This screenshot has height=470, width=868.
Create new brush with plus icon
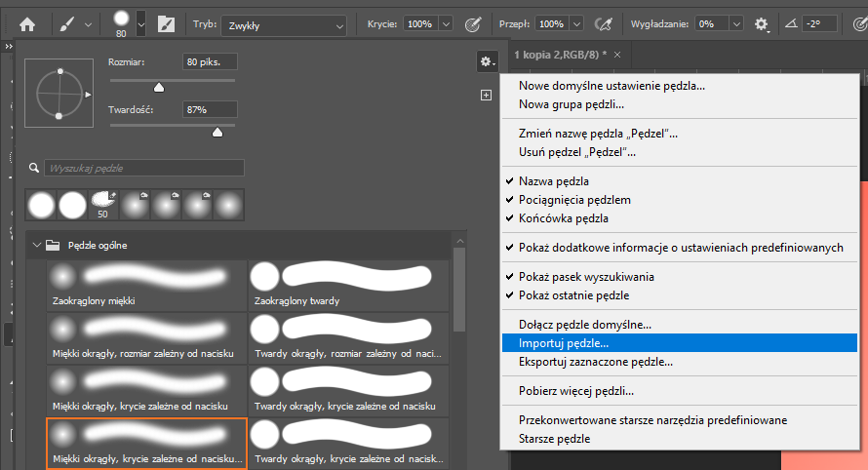486,95
